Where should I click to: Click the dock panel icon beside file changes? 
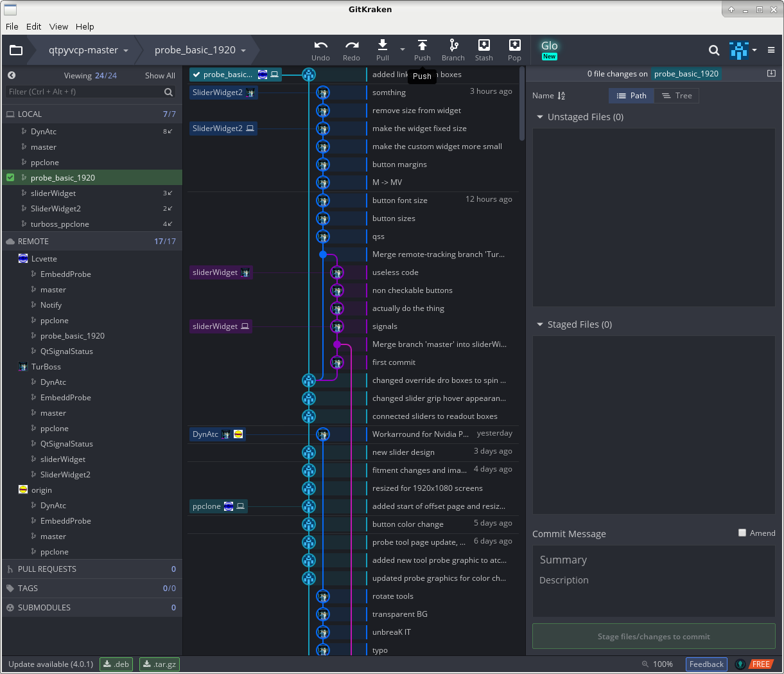[771, 73]
